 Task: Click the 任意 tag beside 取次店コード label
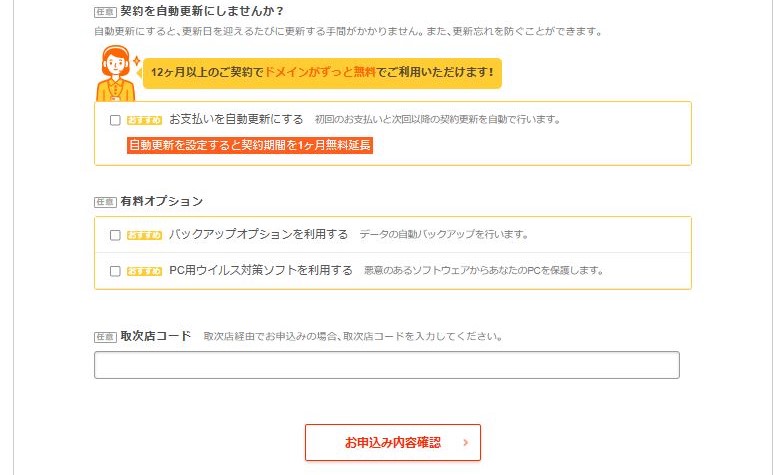105,337
